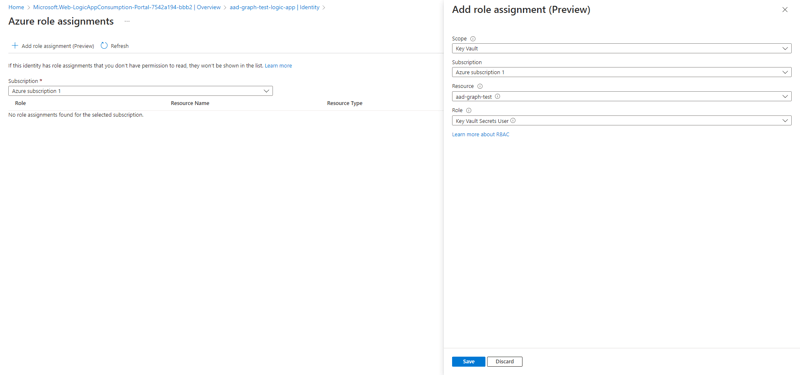Expand the Role dropdown
Viewport: 800px width, 375px height.
tap(621, 121)
